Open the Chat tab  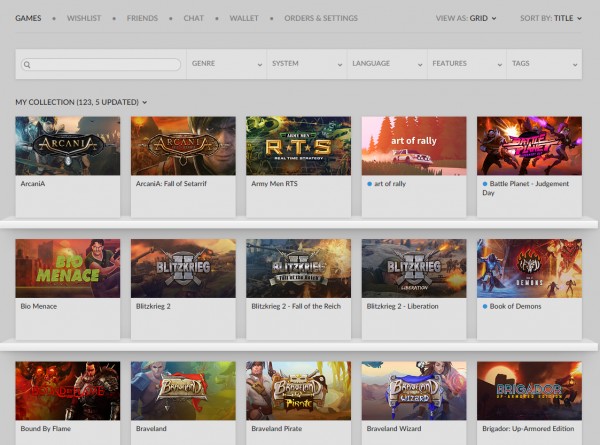click(193, 18)
